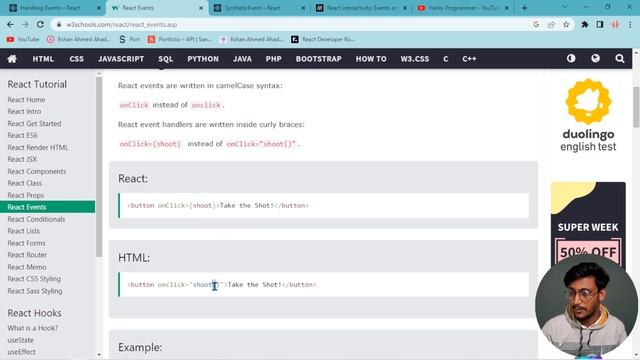Open a new browser tab
This screenshot has width=640, height=360.
click(524, 8)
